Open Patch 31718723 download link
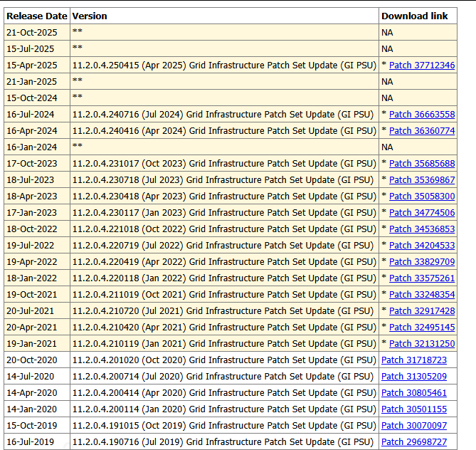476x450 pixels. (x=414, y=361)
